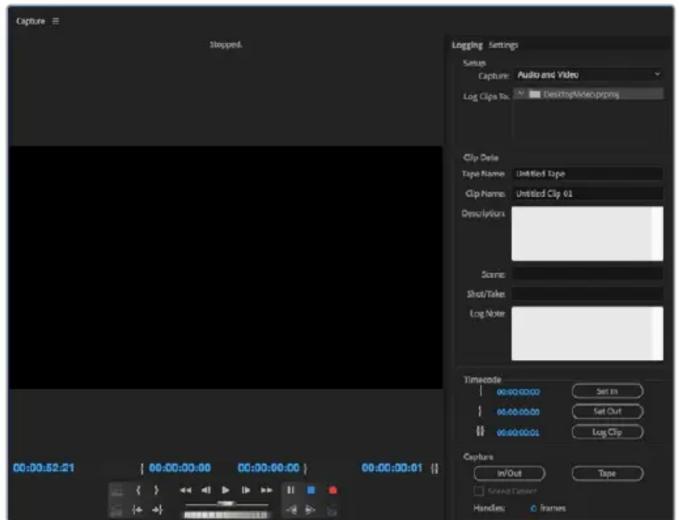Click the Fast Forward transport button
The height and width of the screenshot is (520, 679).
pyautogui.click(x=266, y=490)
